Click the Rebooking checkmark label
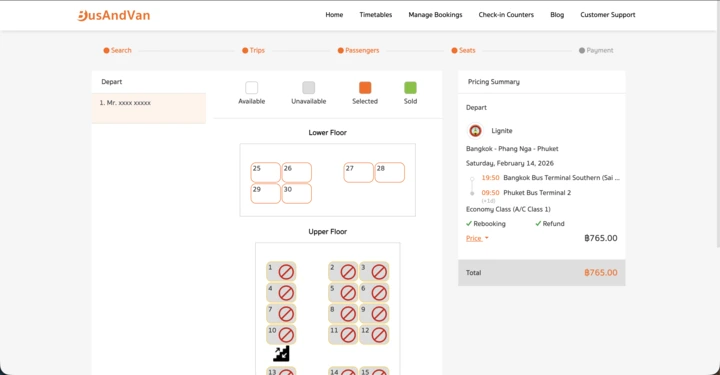This screenshot has width=720, height=375. [485, 224]
